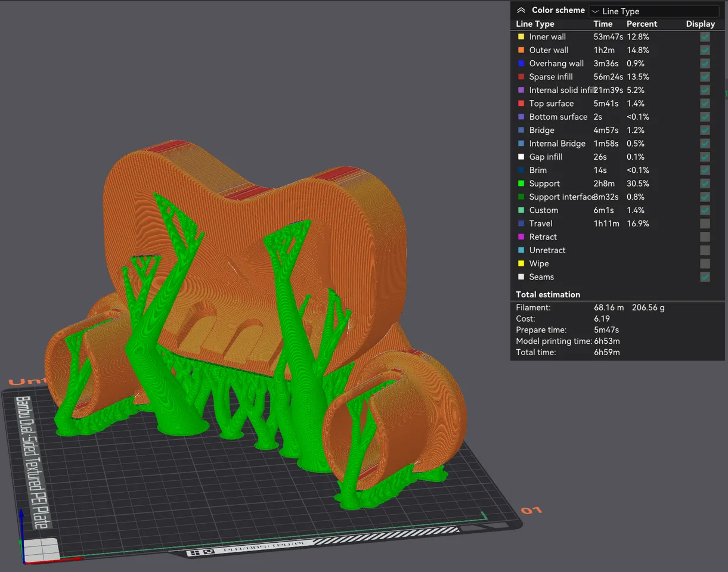This screenshot has height=572, width=728.
Task: Toggle the Top surface display
Action: pos(705,103)
